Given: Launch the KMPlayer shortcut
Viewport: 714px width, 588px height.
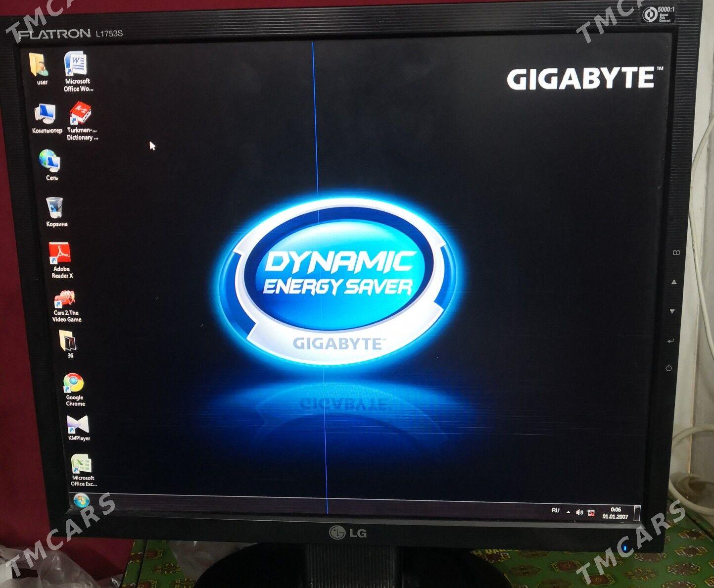Looking at the screenshot, I should (78, 425).
